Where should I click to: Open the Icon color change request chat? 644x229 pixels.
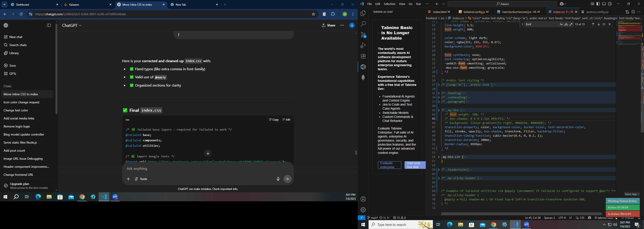pos(27,102)
